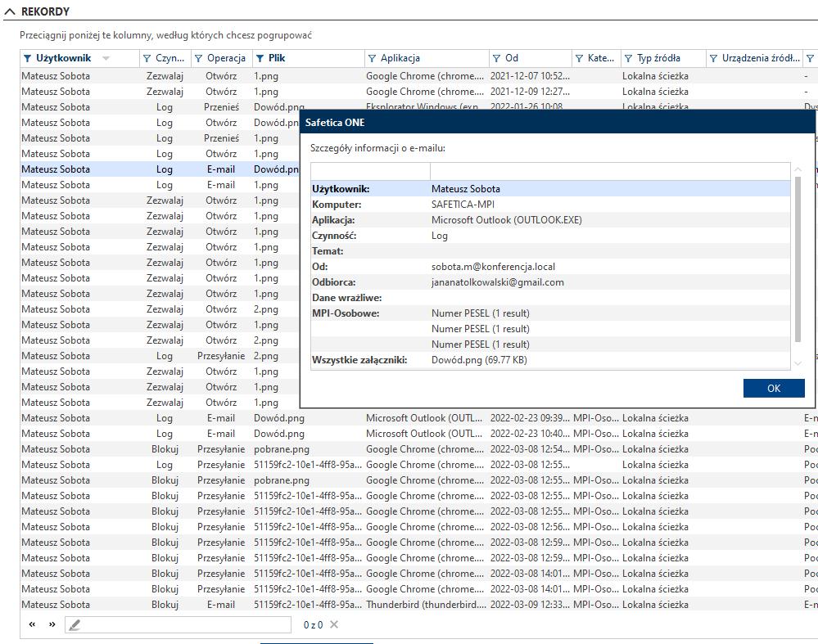The height and width of the screenshot is (644, 818).
Task: Go to next search result arrow
Action: pos(52,624)
